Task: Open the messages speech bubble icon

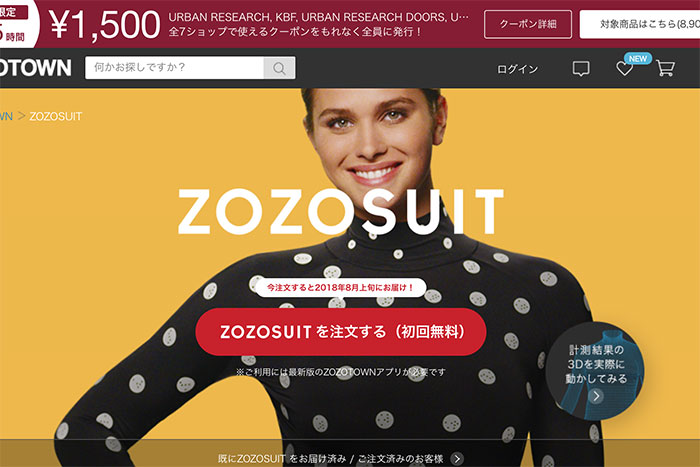Action: [581, 69]
